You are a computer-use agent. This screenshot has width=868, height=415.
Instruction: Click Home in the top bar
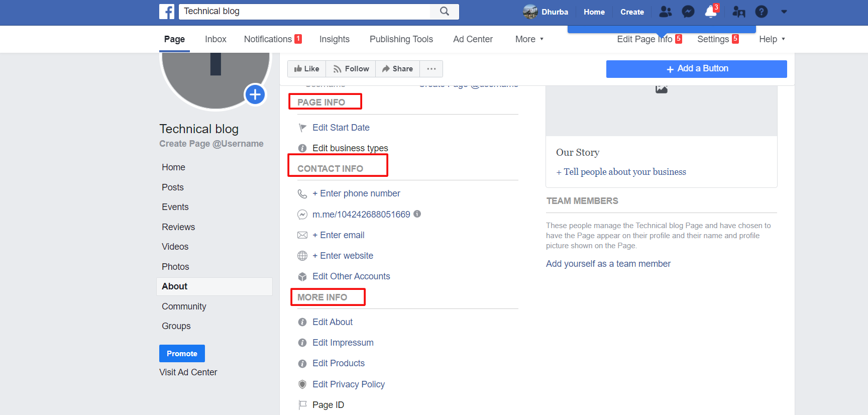tap(594, 12)
